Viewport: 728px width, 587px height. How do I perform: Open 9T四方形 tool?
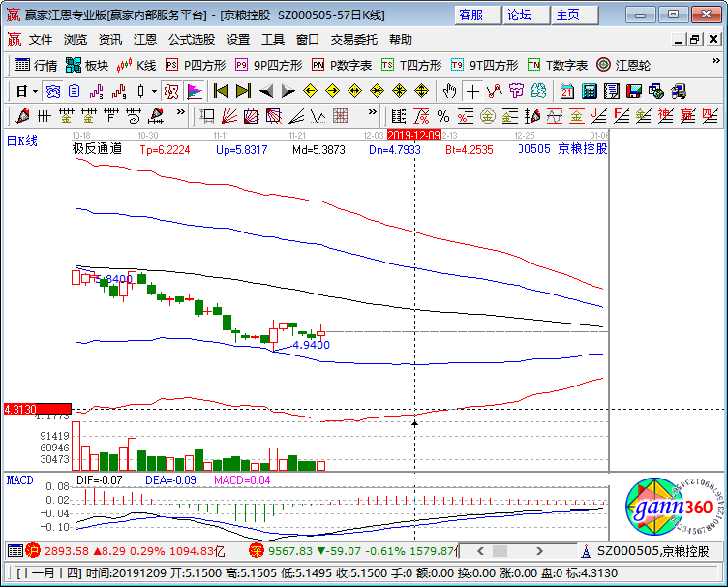(484, 65)
